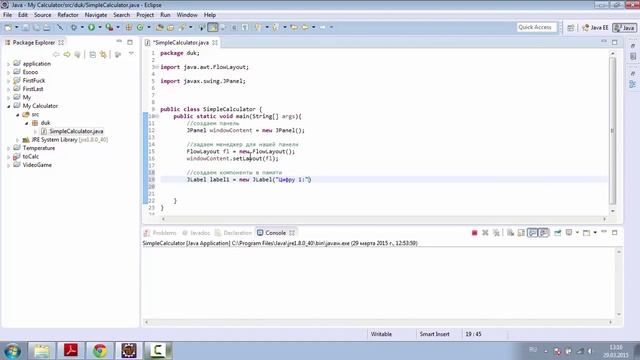Click the editor horizontal scrollbar
The height and width of the screenshot is (360, 640).
coord(384,219)
